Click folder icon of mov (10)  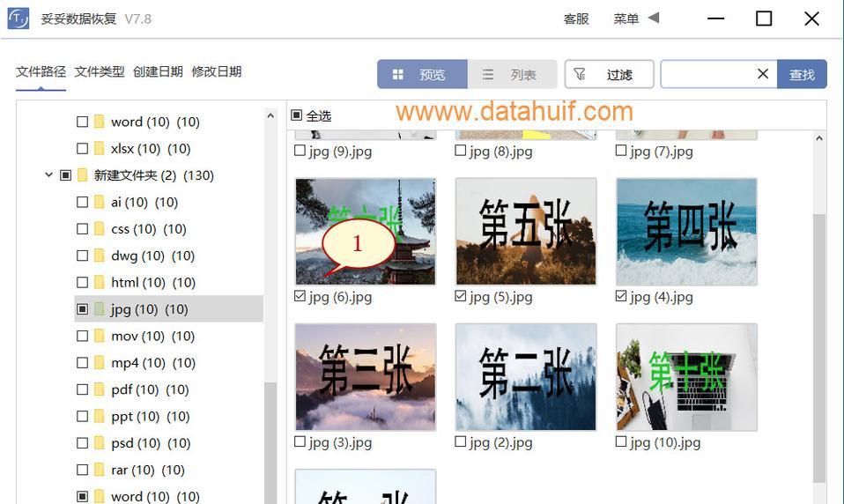[x=99, y=336]
